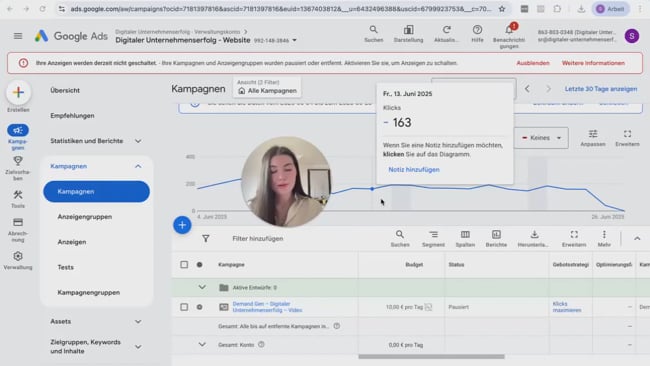Click the blue round add campaign button

(182, 225)
